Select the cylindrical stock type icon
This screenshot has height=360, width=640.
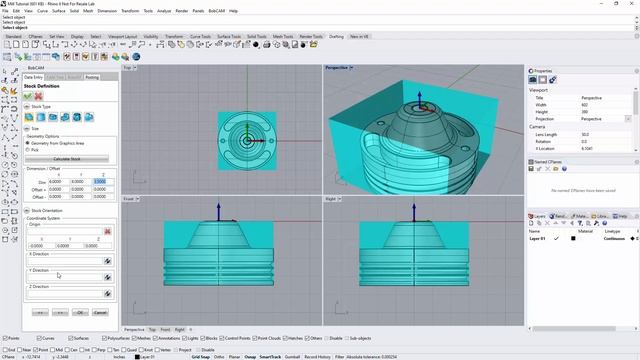click(x=41, y=117)
